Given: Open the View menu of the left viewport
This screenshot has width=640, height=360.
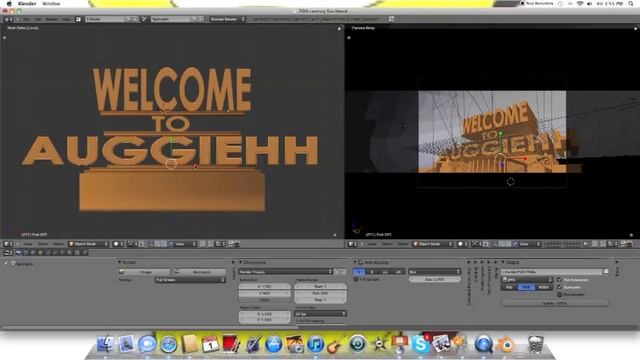Looking at the screenshot, I should pos(28,244).
